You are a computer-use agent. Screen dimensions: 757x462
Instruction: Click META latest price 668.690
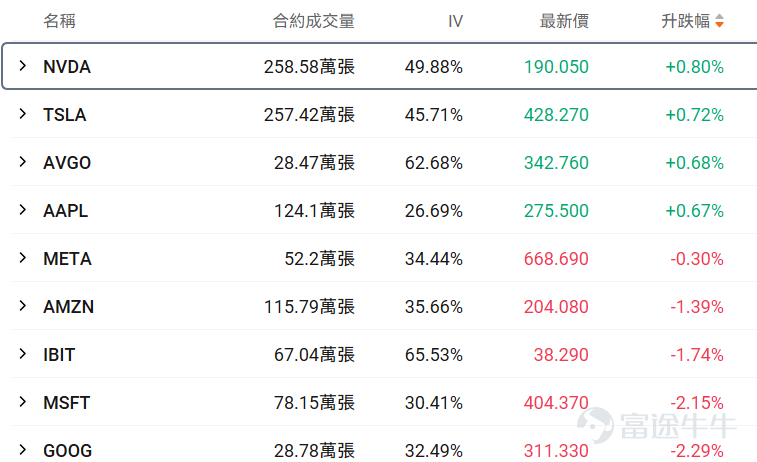[x=556, y=259]
